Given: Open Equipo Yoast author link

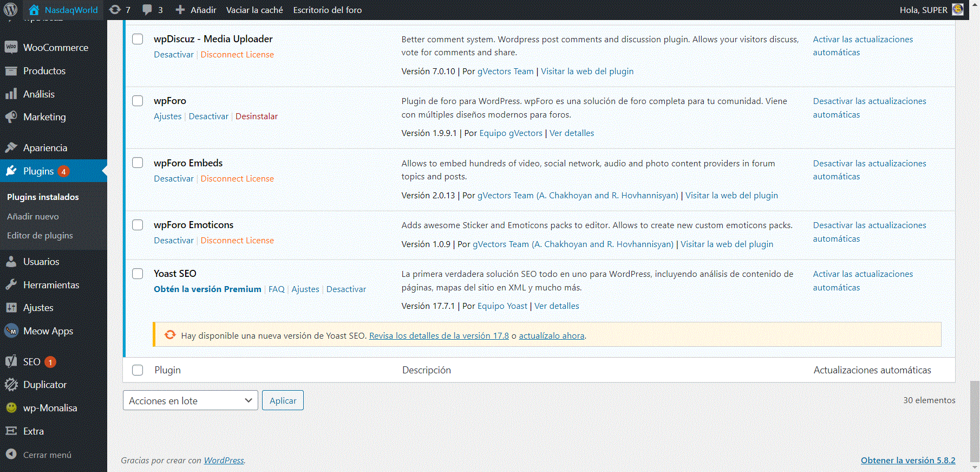Looking at the screenshot, I should [x=502, y=306].
